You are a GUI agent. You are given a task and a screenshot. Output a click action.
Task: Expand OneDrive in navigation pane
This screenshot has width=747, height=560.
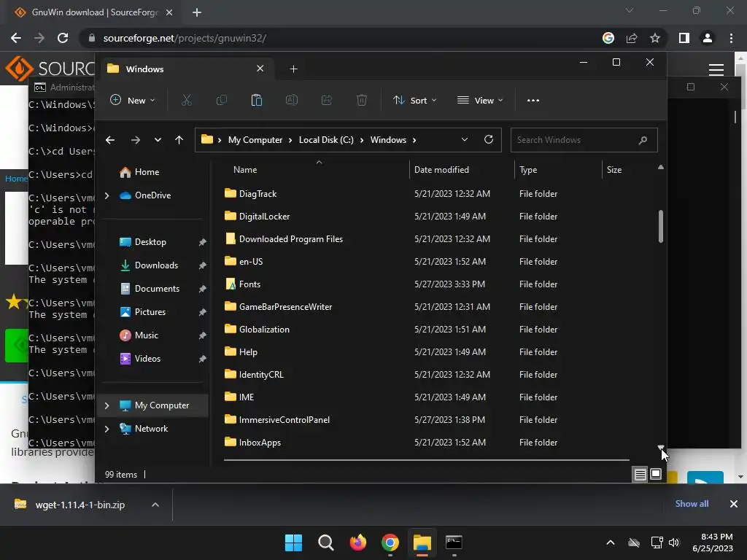(x=107, y=195)
